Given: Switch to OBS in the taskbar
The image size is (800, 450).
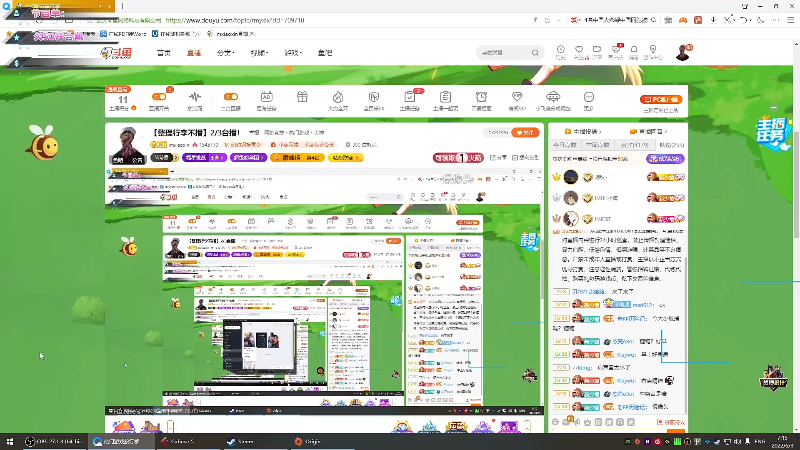Looking at the screenshot, I should tap(54, 441).
